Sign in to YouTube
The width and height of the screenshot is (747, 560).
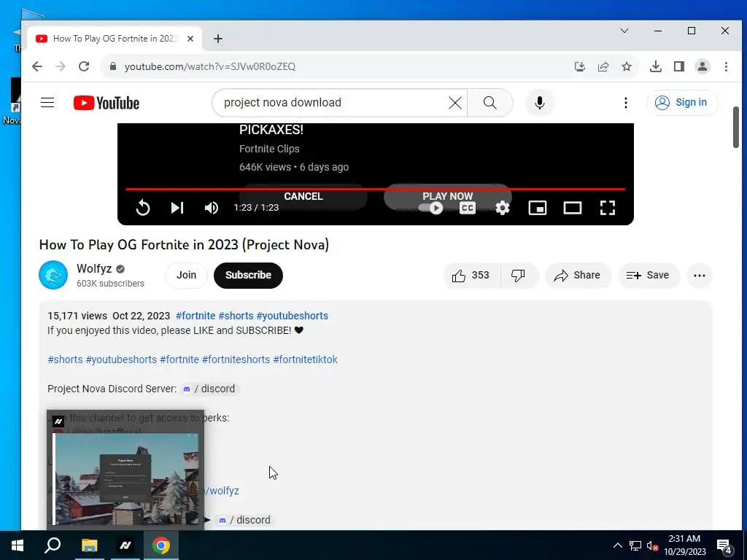(682, 102)
